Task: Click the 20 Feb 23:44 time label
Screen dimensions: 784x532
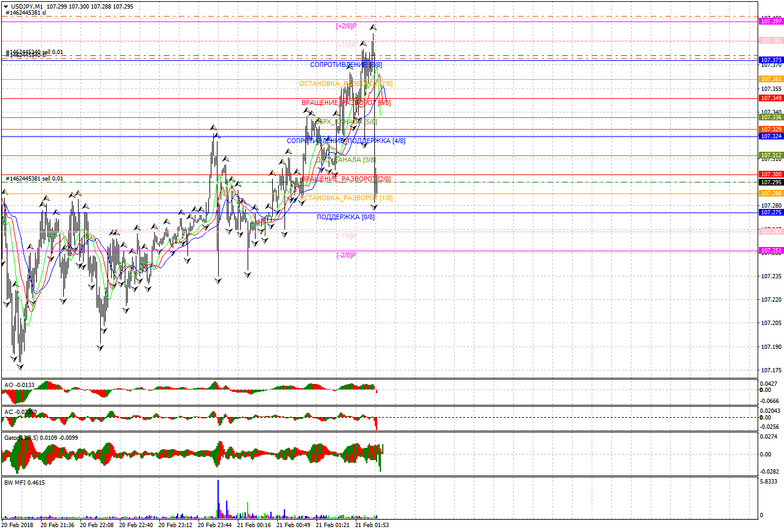Action: [214, 525]
